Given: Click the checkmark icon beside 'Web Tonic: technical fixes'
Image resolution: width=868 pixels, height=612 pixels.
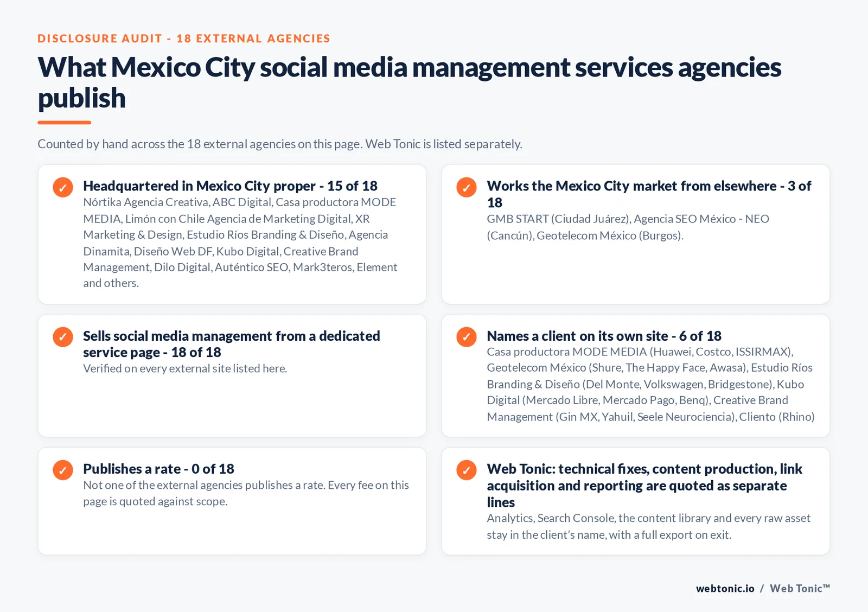Looking at the screenshot, I should pos(467,470).
